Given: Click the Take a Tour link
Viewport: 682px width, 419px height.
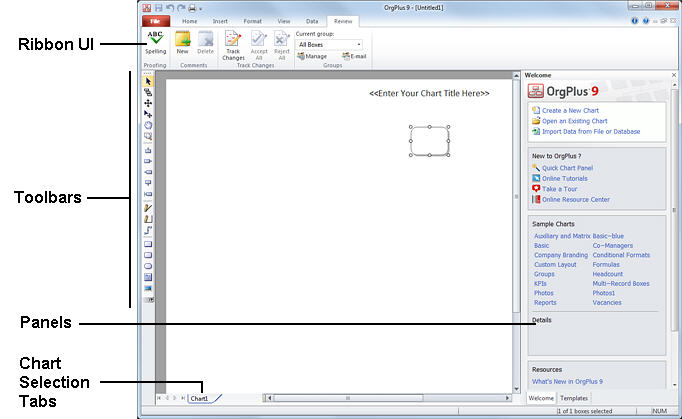Looking at the screenshot, I should (x=559, y=189).
